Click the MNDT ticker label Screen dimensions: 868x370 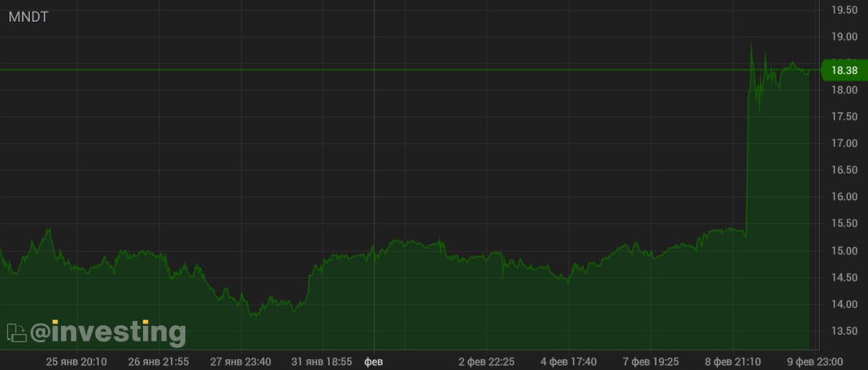[28, 18]
